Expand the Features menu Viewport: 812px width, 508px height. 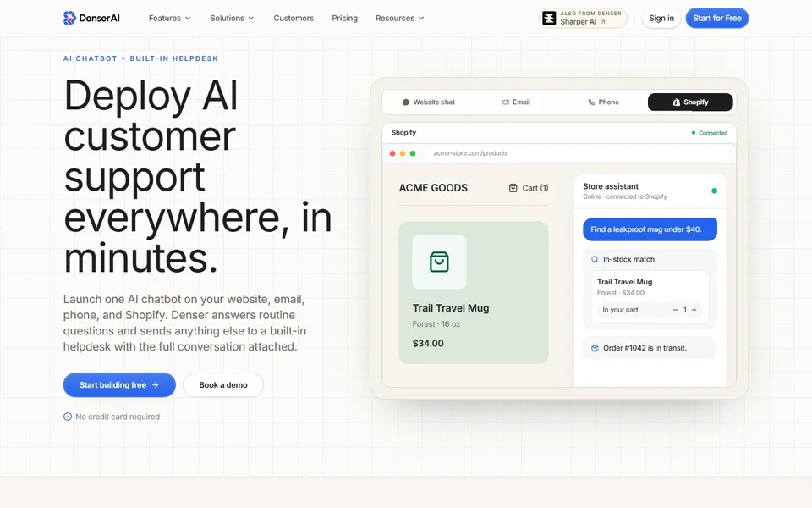click(x=169, y=18)
